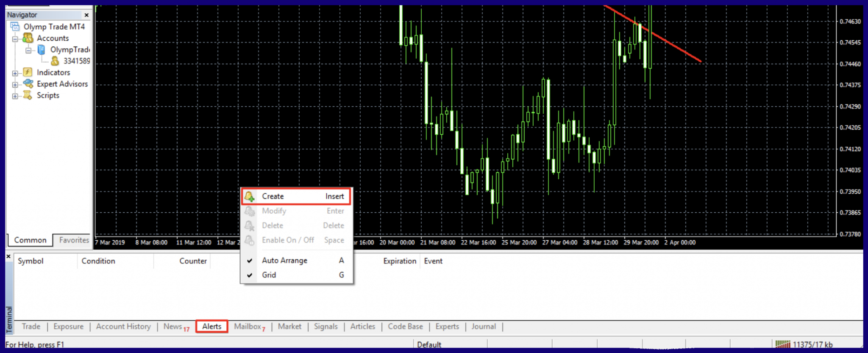The height and width of the screenshot is (353, 868).
Task: Open the Code Base tab
Action: pos(405,326)
